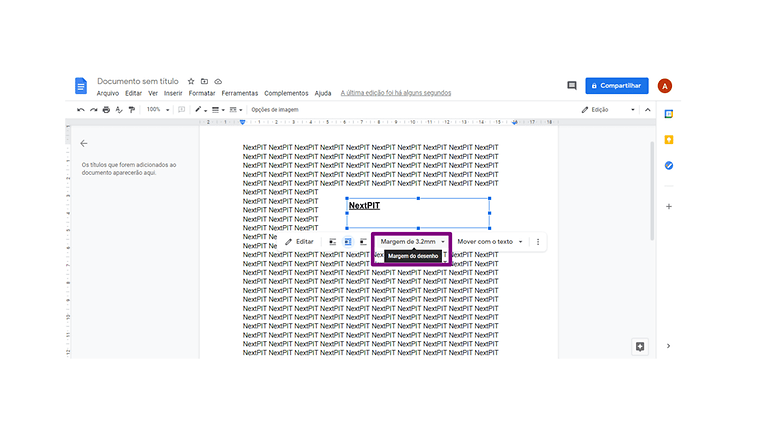The height and width of the screenshot is (440, 782).
Task: Open the Formatar menu
Action: (x=202, y=93)
